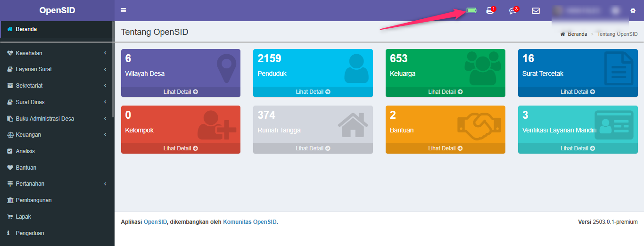Open the Komunitas OpenSID footer link
644x246 pixels.
tap(250, 222)
